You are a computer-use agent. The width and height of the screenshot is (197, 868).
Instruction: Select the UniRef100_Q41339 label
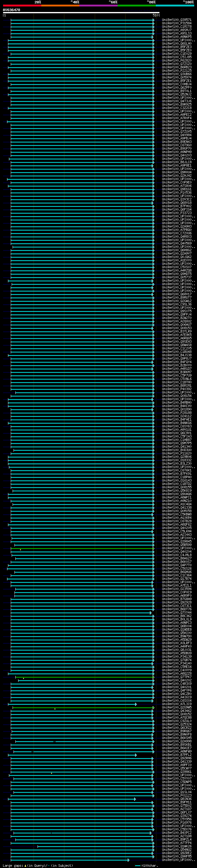pos(176,761)
